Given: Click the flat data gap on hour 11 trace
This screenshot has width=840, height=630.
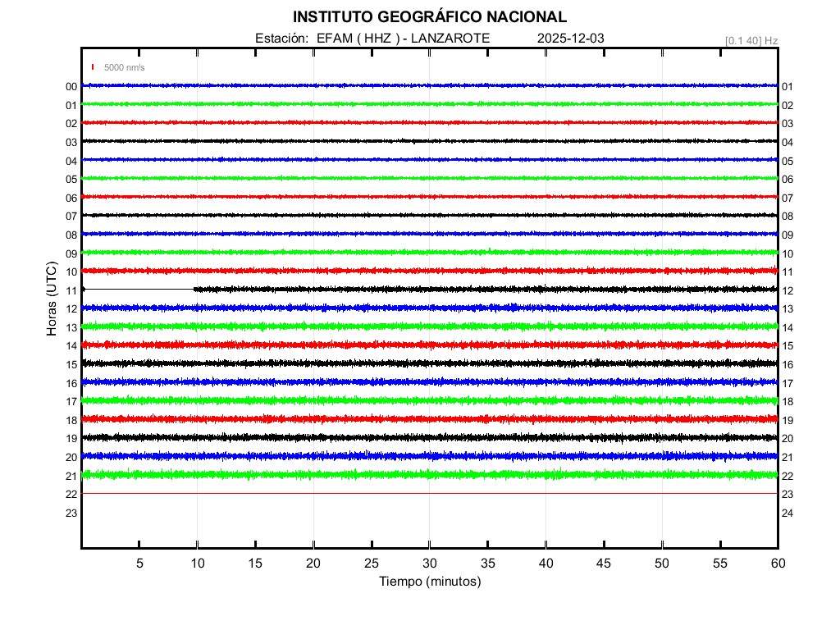Looking at the screenshot, I should [x=138, y=289].
